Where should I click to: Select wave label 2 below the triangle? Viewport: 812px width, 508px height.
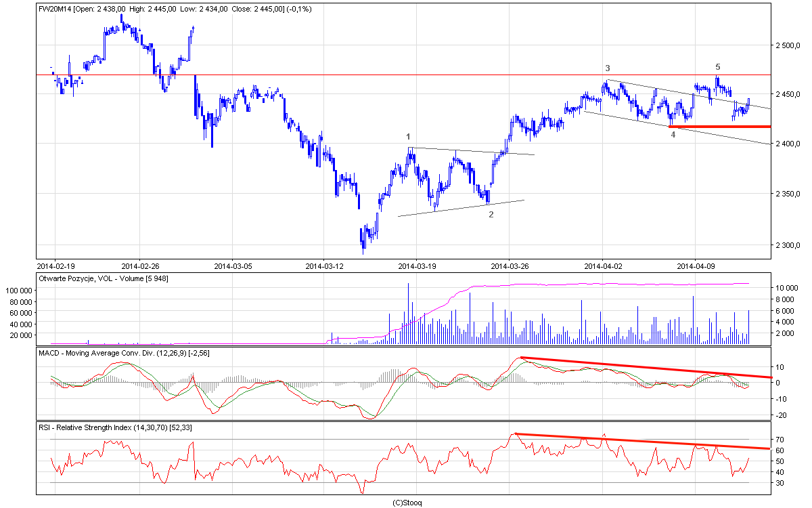pyautogui.click(x=491, y=215)
